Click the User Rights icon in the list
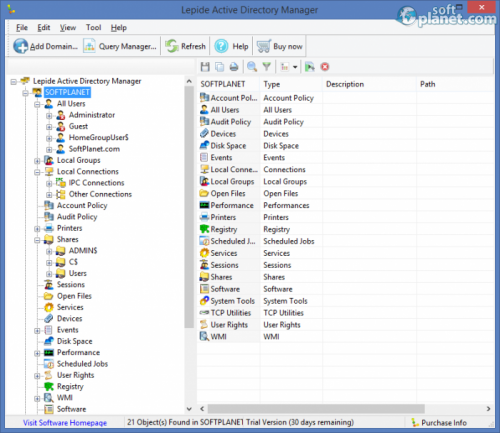Image resolution: width=500 pixels, height=433 pixels. (x=204, y=325)
